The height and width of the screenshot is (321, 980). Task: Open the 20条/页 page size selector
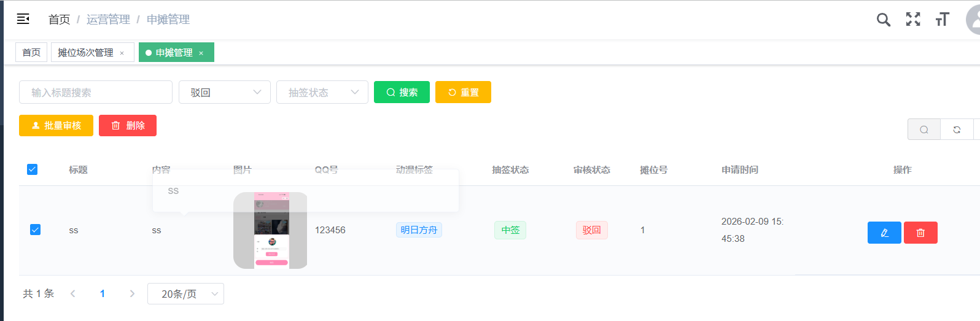click(x=185, y=294)
